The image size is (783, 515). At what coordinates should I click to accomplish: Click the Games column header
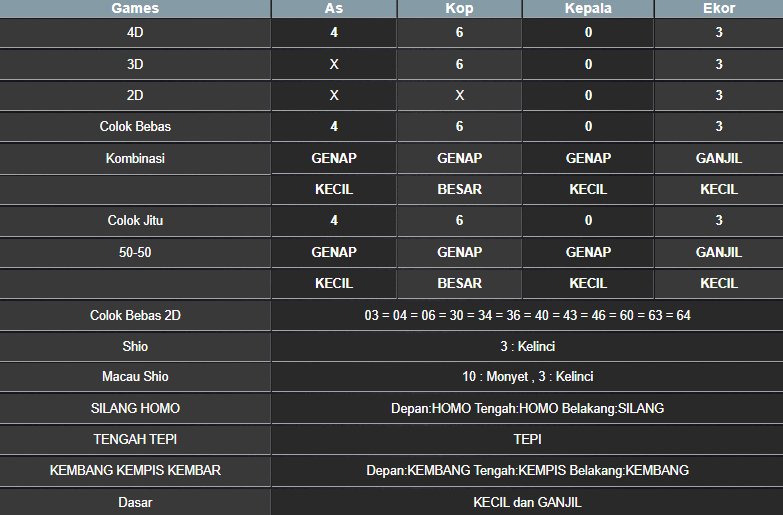click(x=135, y=8)
